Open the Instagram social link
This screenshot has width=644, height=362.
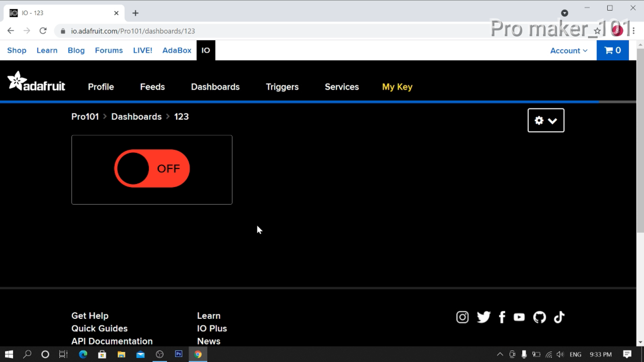pyautogui.click(x=462, y=317)
